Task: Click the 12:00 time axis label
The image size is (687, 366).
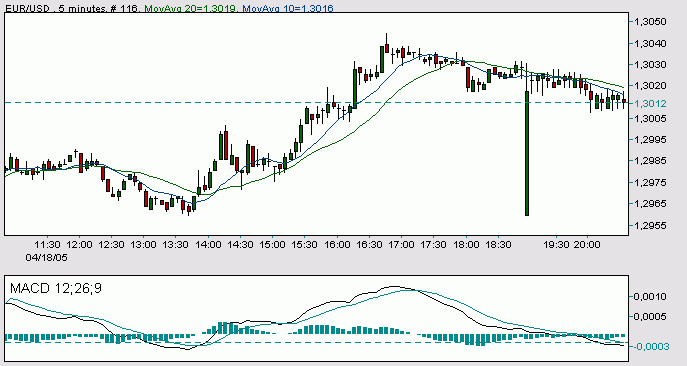Action: click(x=79, y=245)
